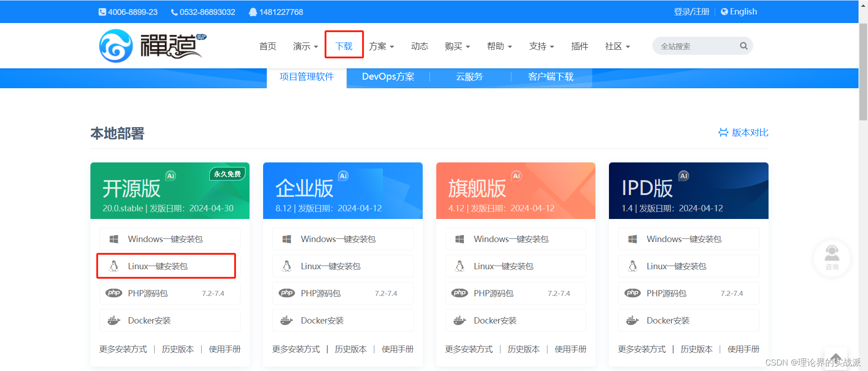The height and width of the screenshot is (371, 868).
Task: Expand the 社区 dropdown menu
Action: 618,46
